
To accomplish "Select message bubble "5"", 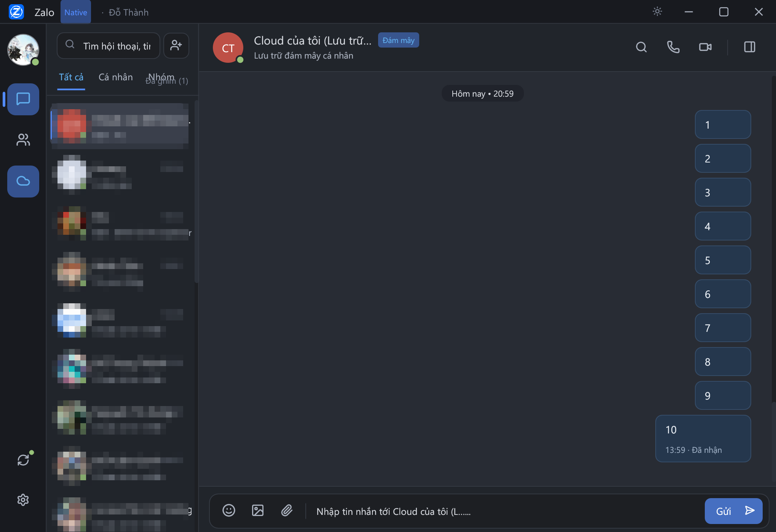I will pyautogui.click(x=723, y=260).
